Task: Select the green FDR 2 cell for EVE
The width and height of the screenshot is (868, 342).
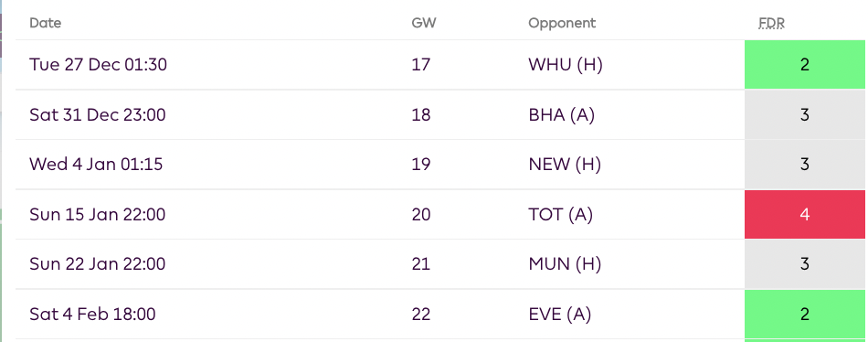Action: 805,315
